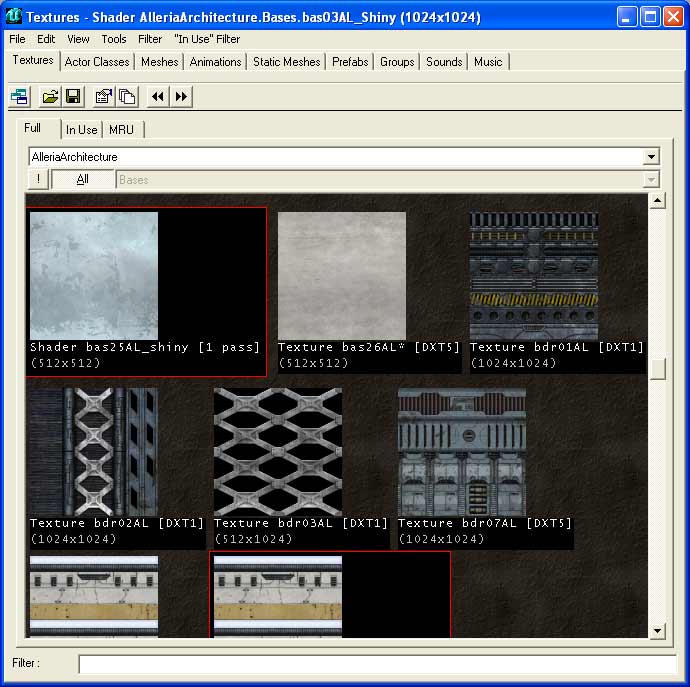Image resolution: width=690 pixels, height=687 pixels.
Task: Open the File menu
Action: click(x=17, y=39)
